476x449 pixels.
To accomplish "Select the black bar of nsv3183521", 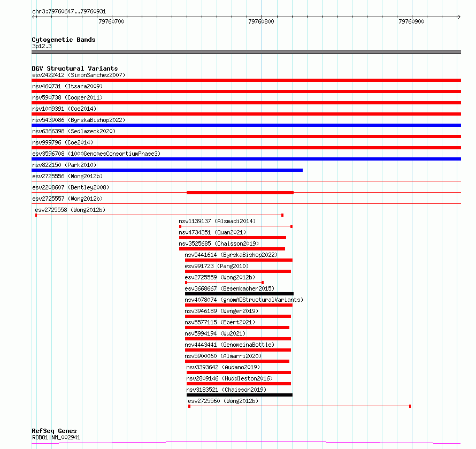I will tap(240, 395).
